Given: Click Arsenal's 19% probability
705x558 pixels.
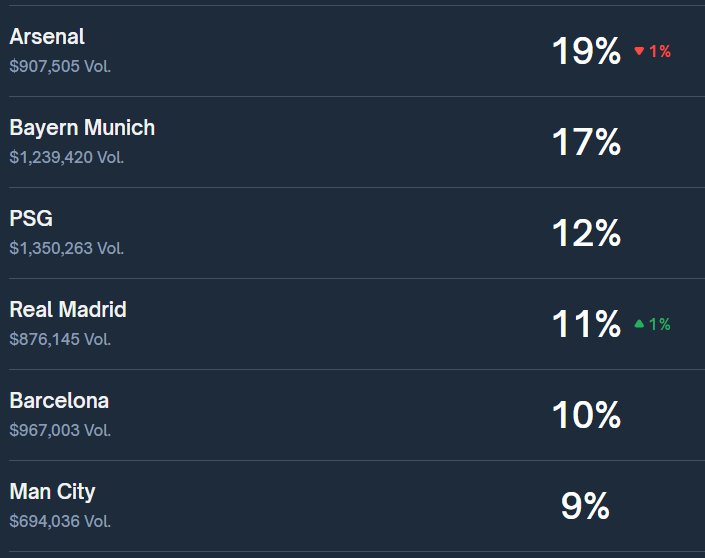Looking at the screenshot, I should (586, 51).
